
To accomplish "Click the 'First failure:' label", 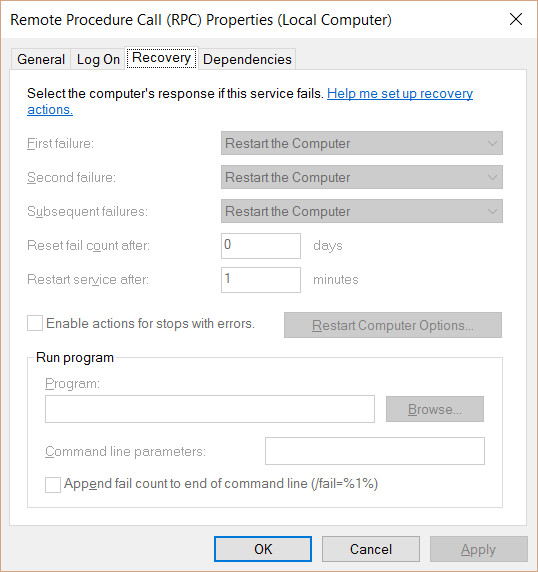I will 61,143.
